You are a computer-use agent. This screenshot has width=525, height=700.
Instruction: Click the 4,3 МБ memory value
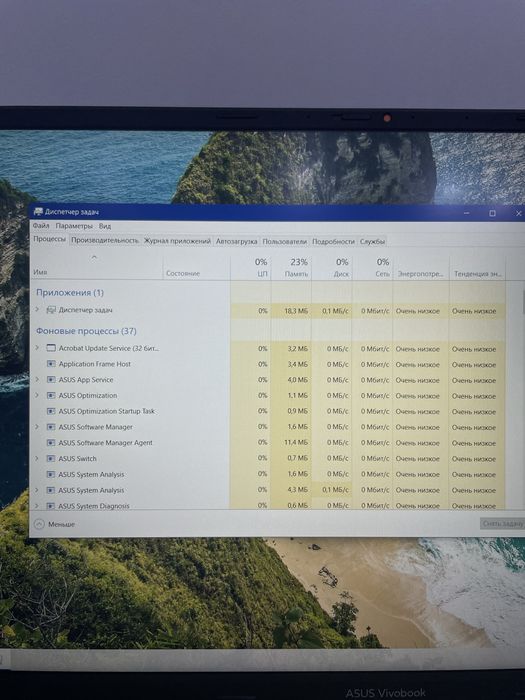click(x=298, y=490)
